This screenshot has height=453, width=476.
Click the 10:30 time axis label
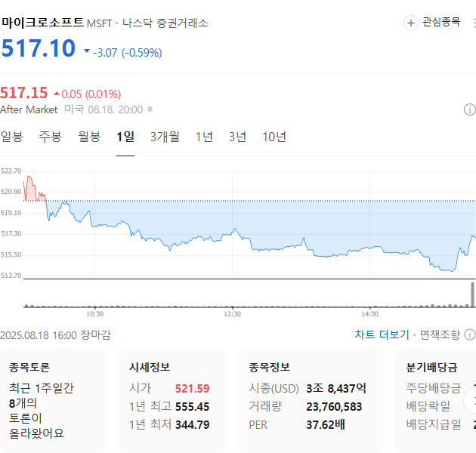(x=94, y=314)
